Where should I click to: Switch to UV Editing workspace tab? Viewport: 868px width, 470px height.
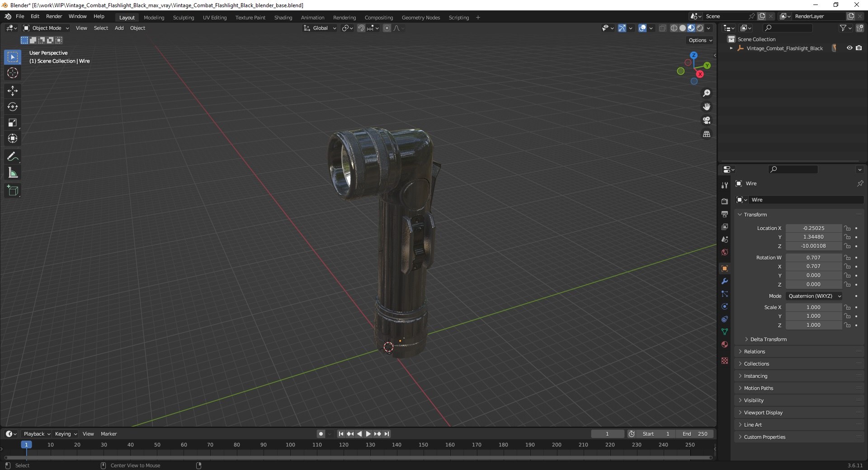[x=215, y=18]
